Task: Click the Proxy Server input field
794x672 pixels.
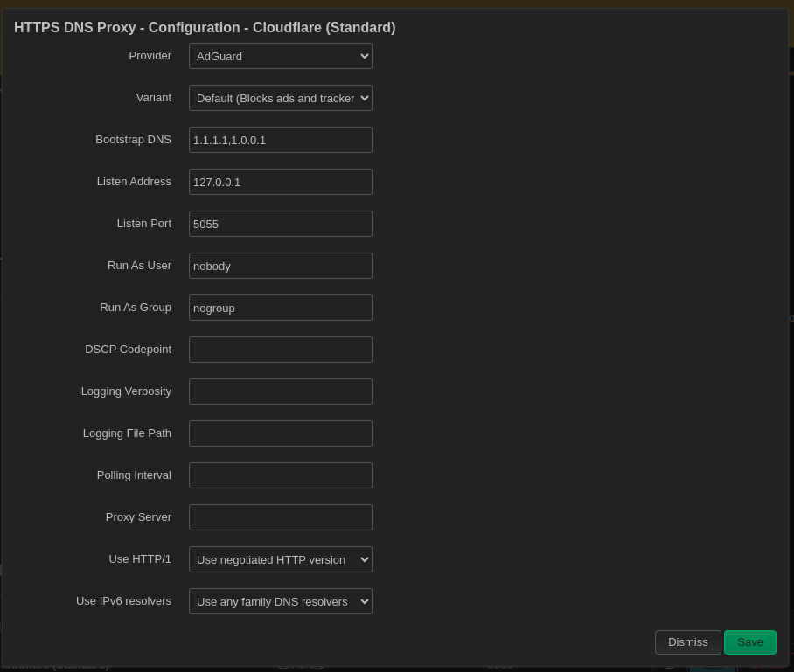Action: [281, 518]
